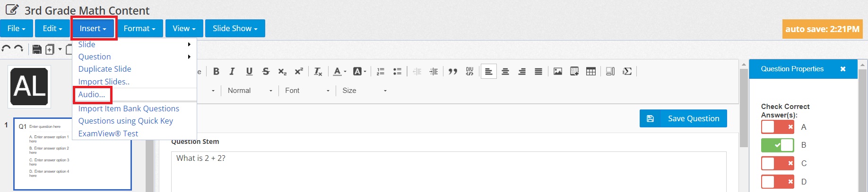Insert a block quote
The width and height of the screenshot is (868, 192).
[x=453, y=71]
